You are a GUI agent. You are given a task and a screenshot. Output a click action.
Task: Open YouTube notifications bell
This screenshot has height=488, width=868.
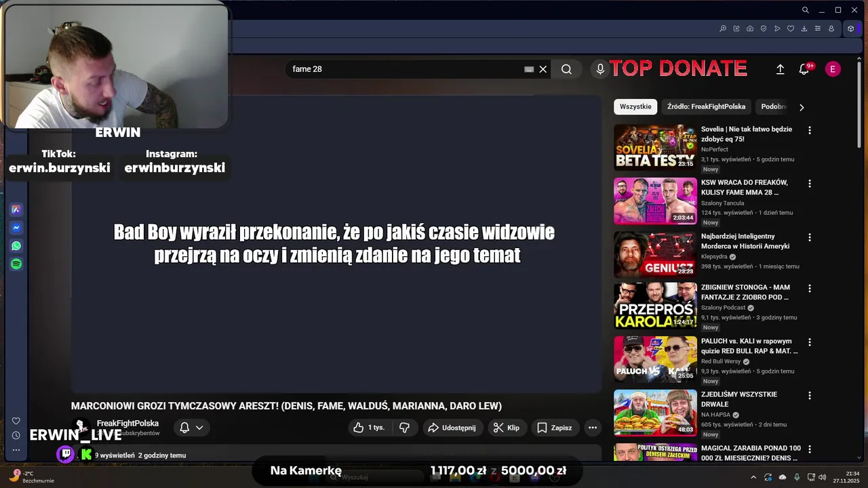click(x=804, y=69)
